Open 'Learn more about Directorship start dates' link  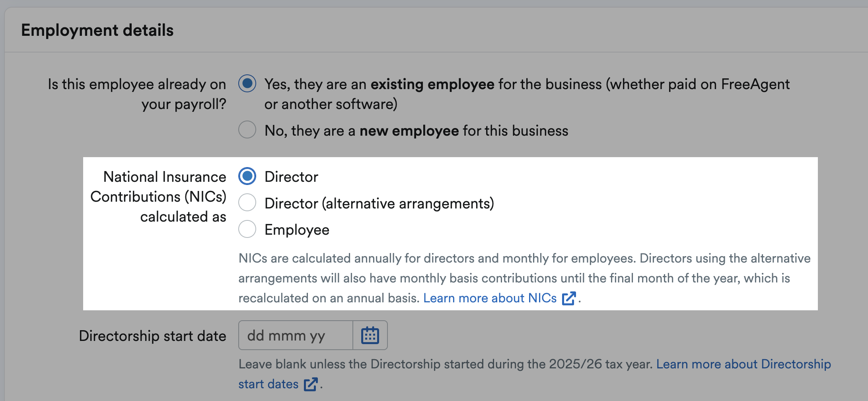743,364
